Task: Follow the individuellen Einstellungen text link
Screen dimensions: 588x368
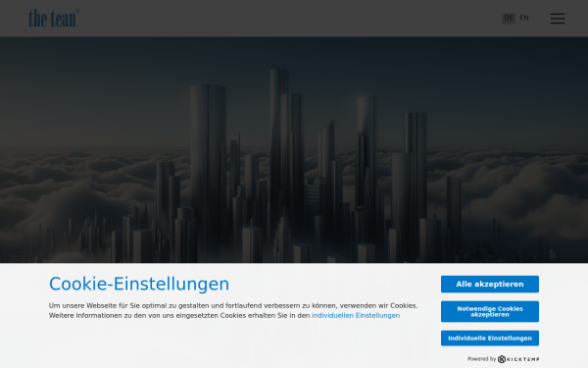Action: pos(356,315)
